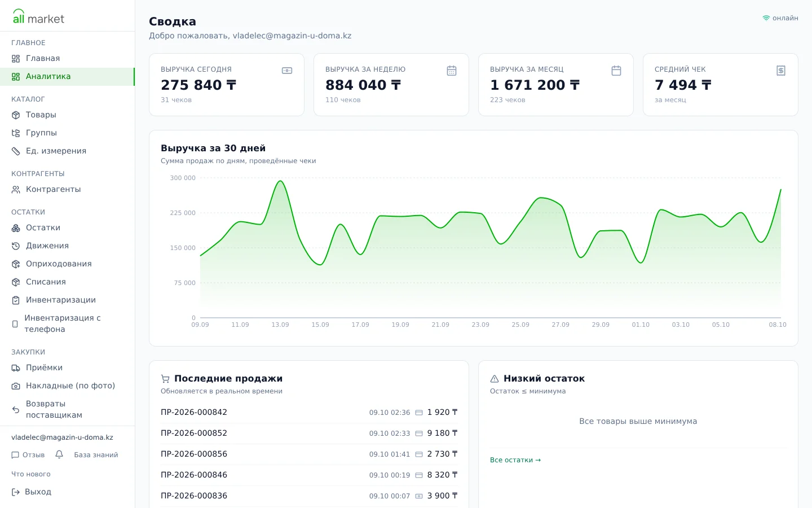
Task: Click the card payment icon for ПР-2026-000856
Action: tap(419, 454)
